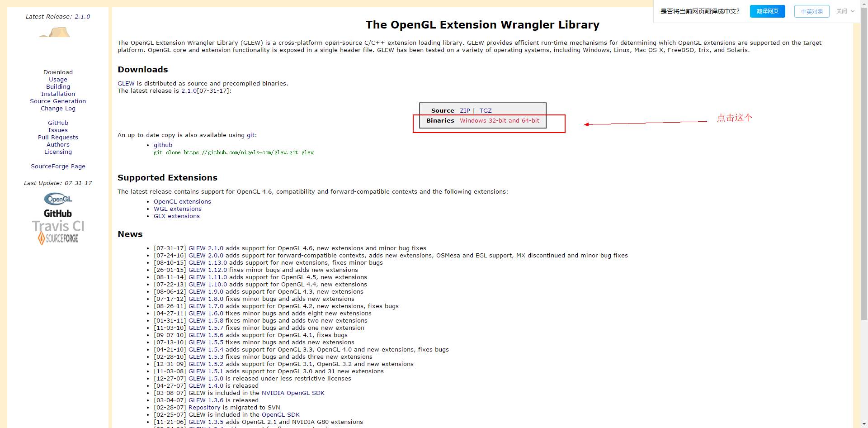The height and width of the screenshot is (428, 868).
Task: Open GLEW 1.5.3 news link
Action: click(x=206, y=357)
